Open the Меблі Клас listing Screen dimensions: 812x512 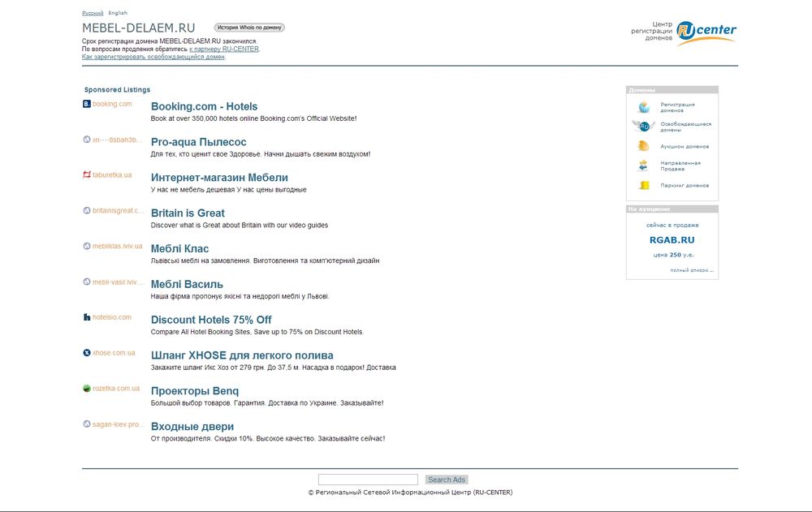point(179,249)
